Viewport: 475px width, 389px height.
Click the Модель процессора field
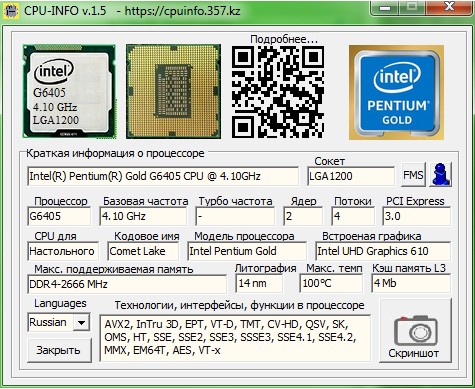[247, 251]
